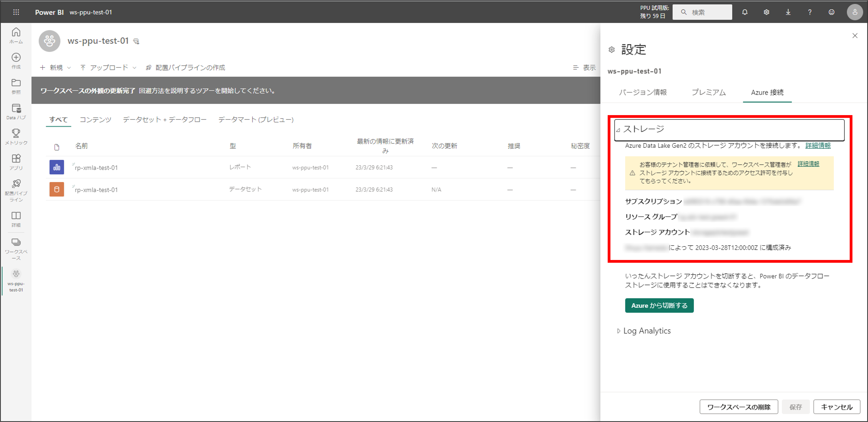The width and height of the screenshot is (868, 422).
Task: Click 秘密度 column header
Action: 580,146
